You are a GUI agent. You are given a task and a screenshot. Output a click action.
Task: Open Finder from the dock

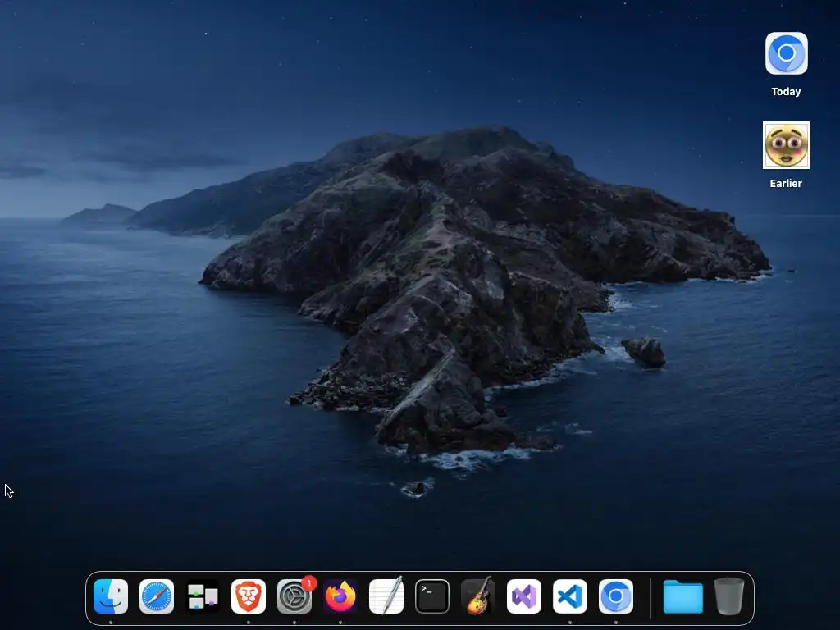[x=111, y=596]
